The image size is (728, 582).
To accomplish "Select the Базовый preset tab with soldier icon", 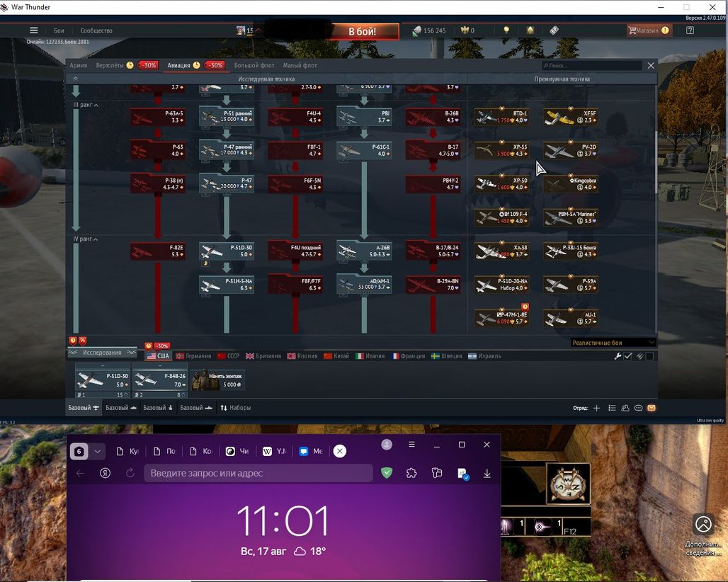I will point(158,408).
